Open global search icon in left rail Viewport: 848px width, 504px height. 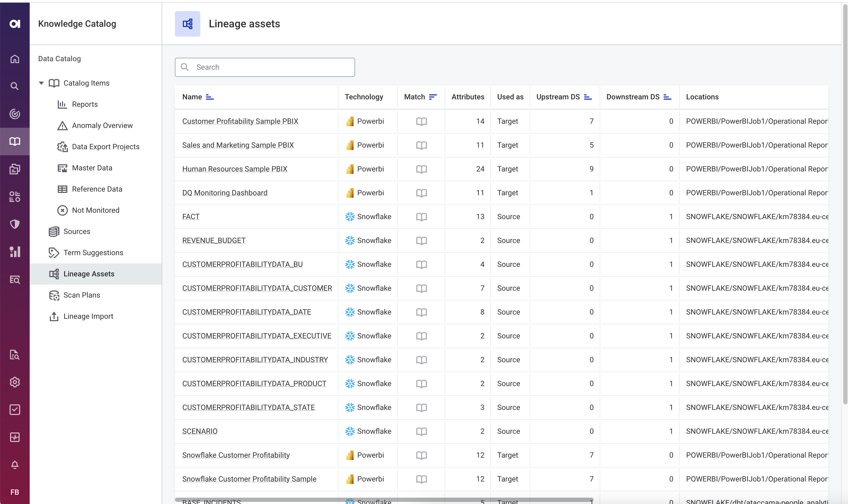15,86
